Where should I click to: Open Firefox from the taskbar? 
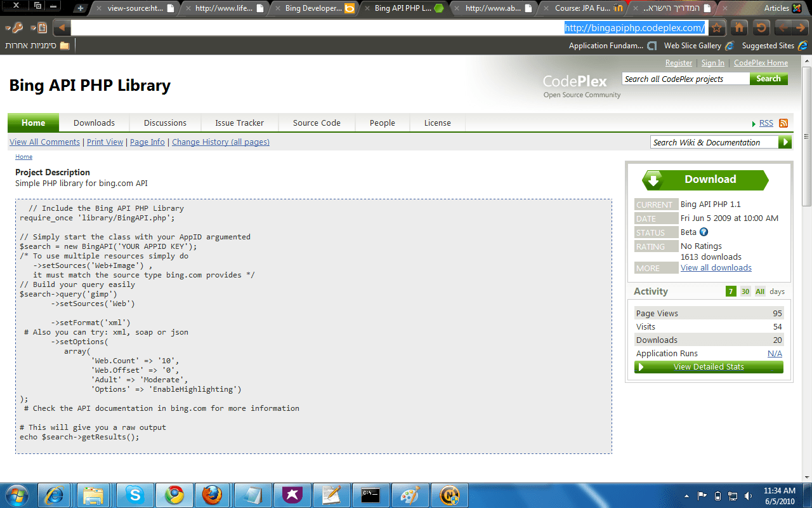(213, 495)
